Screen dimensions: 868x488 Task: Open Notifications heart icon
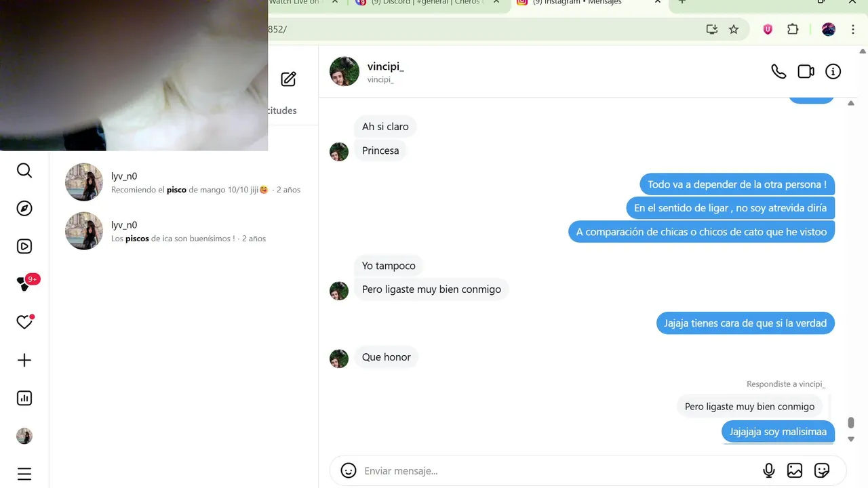[x=24, y=322]
